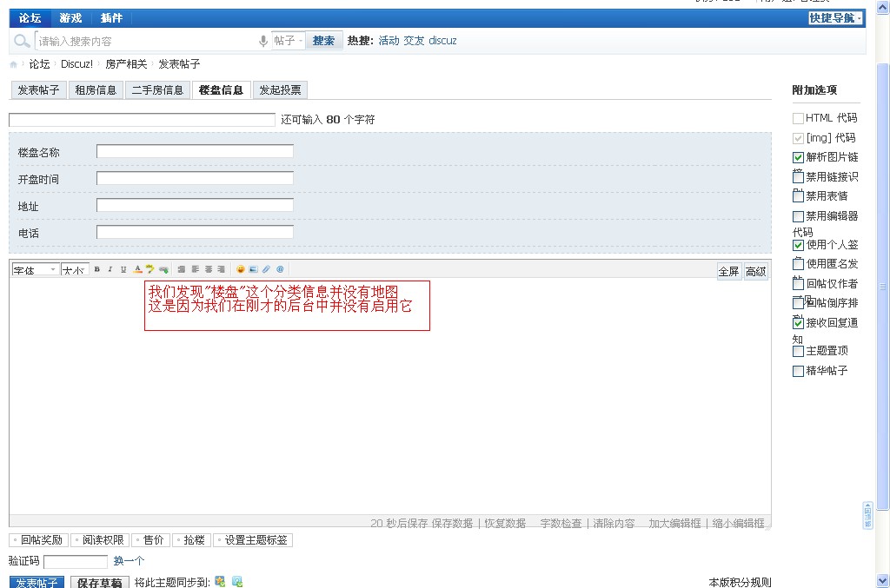Switch to the 二手房信息 tab
Screen dimensions: 890x588
[x=157, y=90]
